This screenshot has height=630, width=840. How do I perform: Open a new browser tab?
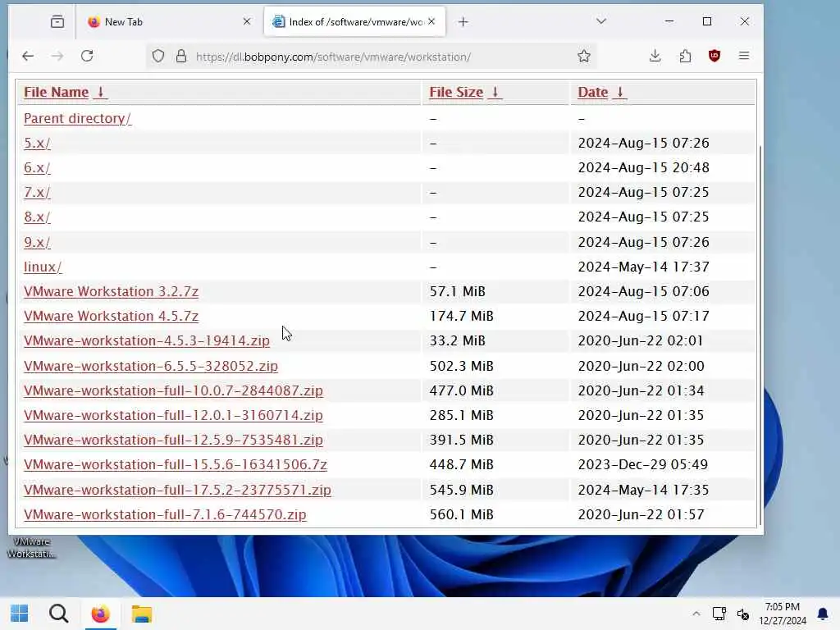coord(463,22)
